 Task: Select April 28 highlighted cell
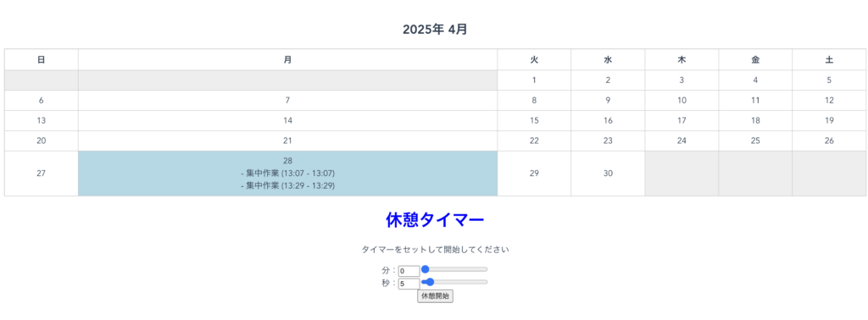pos(288,174)
